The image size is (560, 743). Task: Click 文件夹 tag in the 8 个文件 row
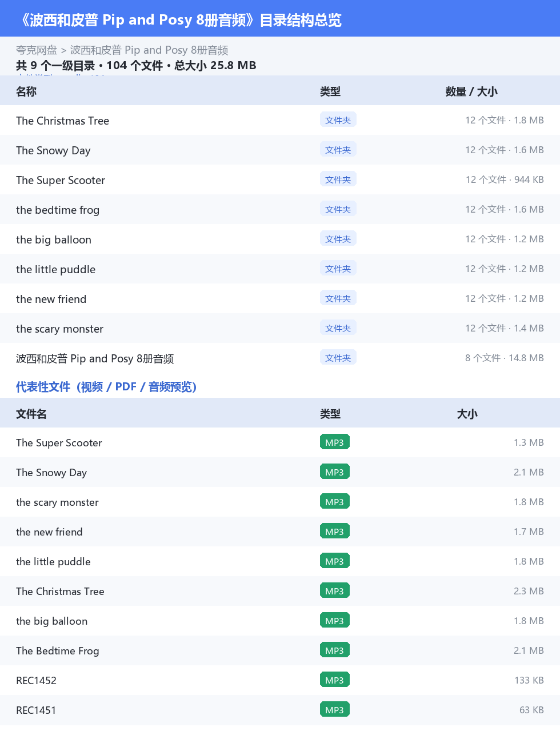tap(338, 357)
